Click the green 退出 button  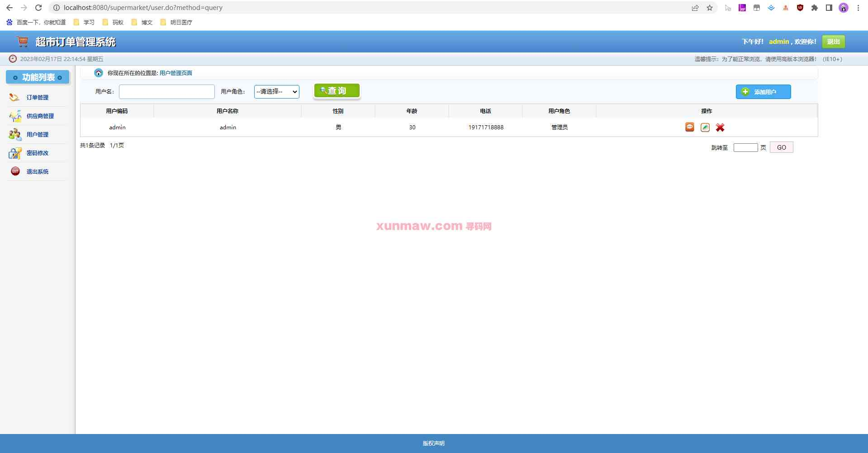(x=834, y=42)
